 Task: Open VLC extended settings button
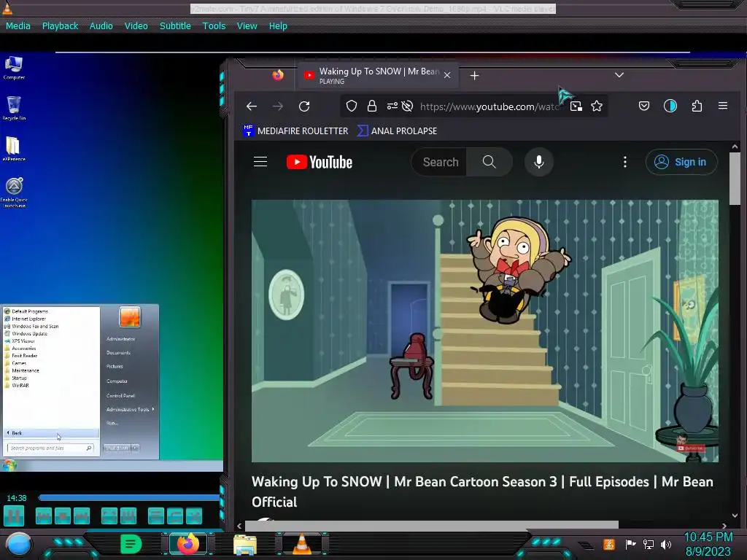coord(128,516)
